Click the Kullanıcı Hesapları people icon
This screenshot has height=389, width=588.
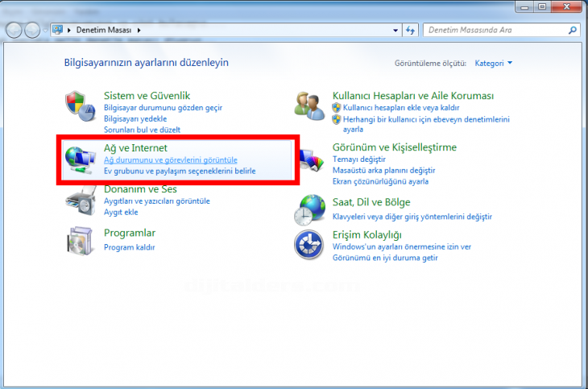click(x=310, y=107)
